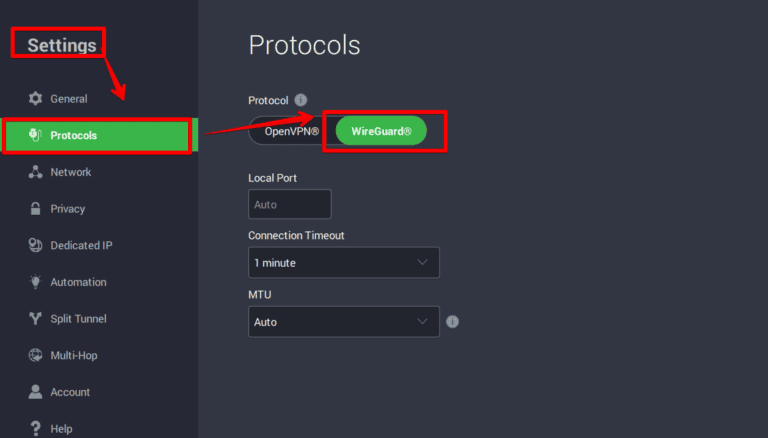Click the Multi-Hop globe icon
768x438 pixels.
(x=36, y=355)
